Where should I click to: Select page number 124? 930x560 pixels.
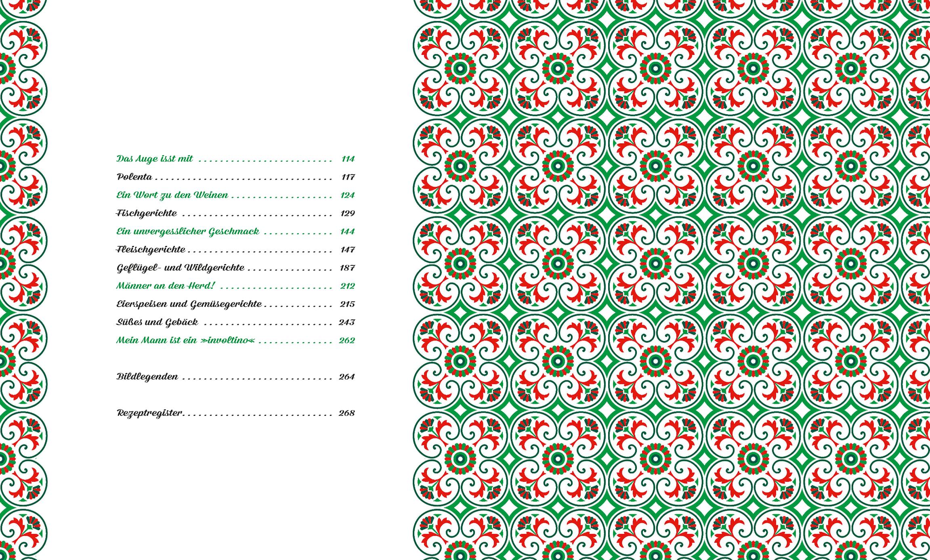coord(347,195)
